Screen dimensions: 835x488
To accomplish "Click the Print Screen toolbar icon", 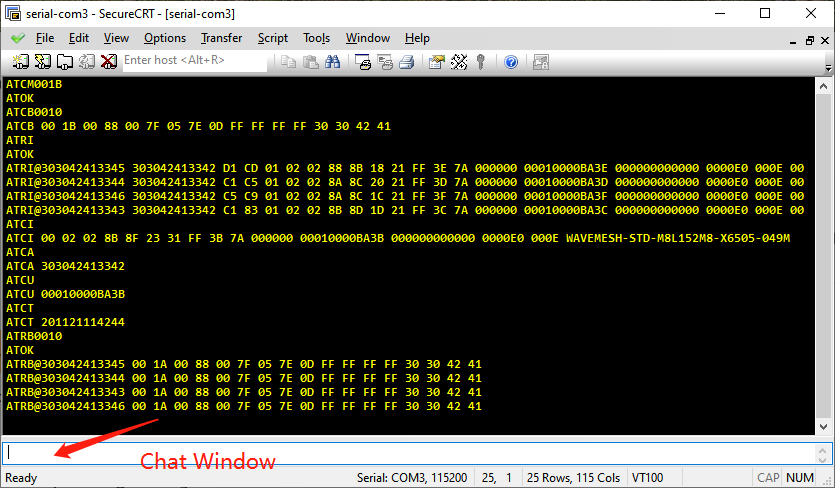I will pyautogui.click(x=363, y=61).
